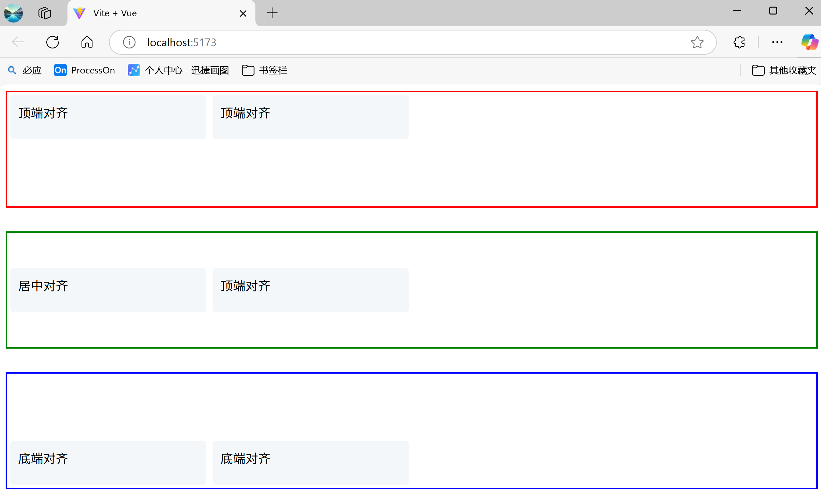821x504 pixels.
Task: Click the first 底端对齐 column in blue box
Action: (x=108, y=463)
